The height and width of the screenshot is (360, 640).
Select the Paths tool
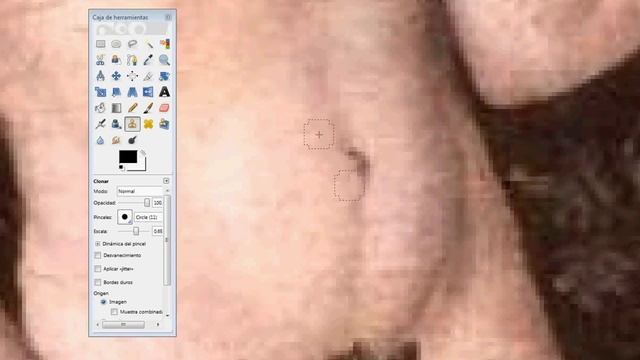[132, 60]
